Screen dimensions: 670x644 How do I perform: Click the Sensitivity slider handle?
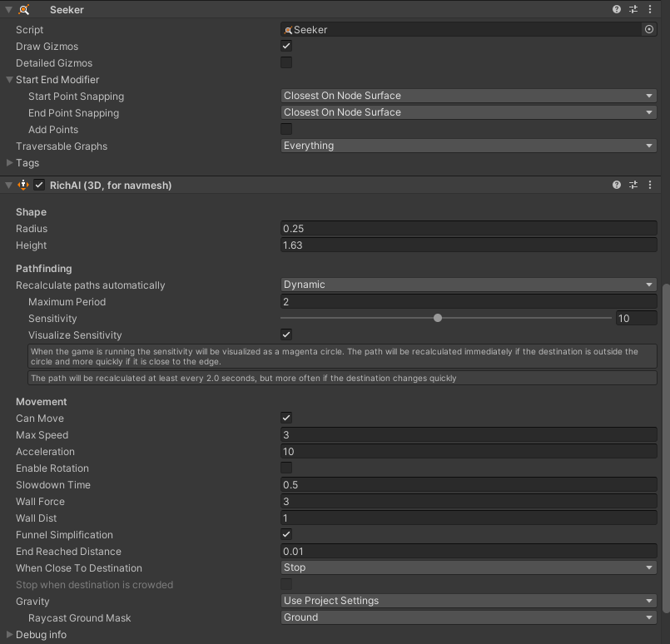[438, 318]
